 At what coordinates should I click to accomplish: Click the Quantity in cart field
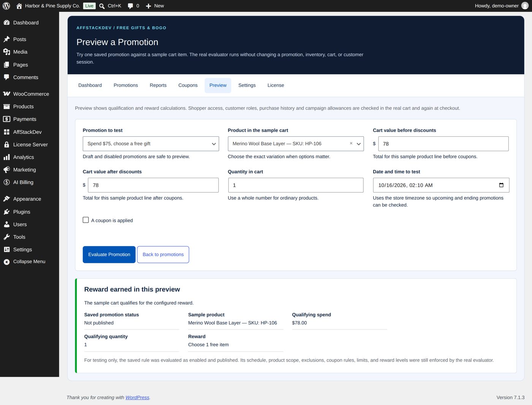[296, 185]
